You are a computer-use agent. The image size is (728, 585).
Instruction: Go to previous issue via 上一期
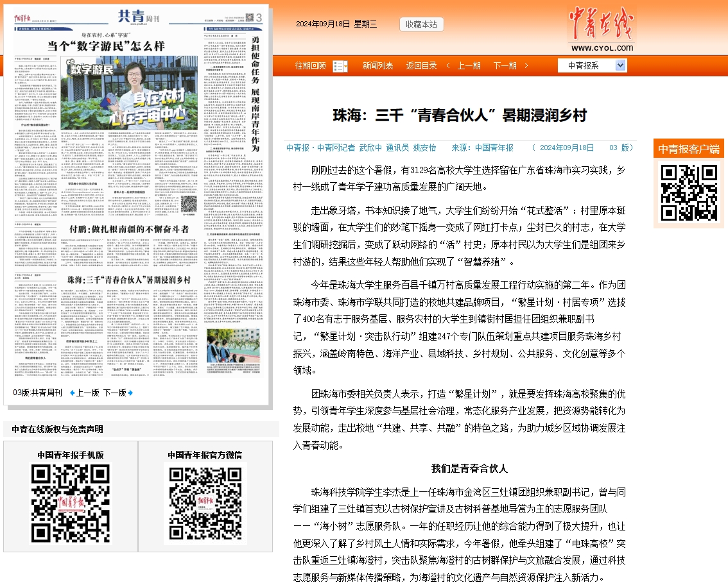pos(469,66)
